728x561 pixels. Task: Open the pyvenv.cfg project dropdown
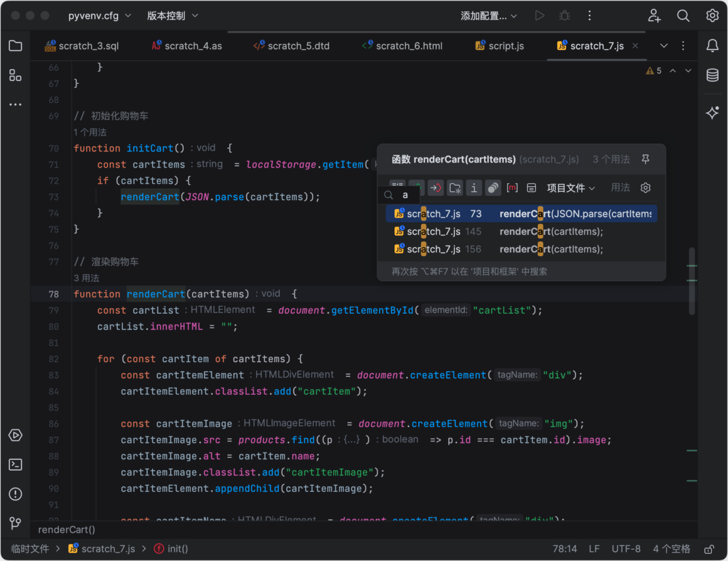click(99, 16)
